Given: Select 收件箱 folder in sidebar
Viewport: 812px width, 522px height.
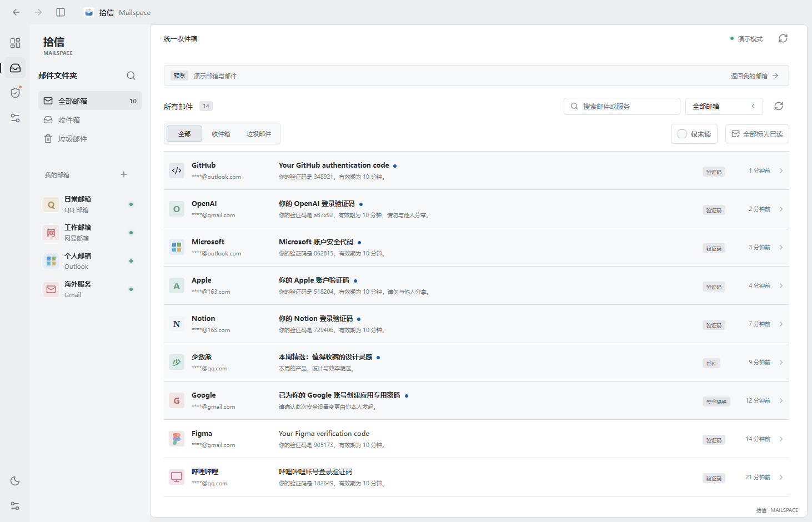Looking at the screenshot, I should click(x=90, y=119).
